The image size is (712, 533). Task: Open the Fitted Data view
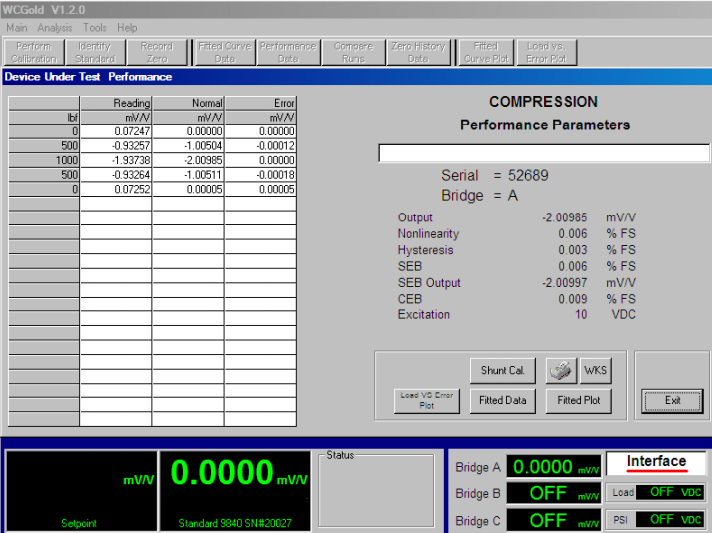502,400
